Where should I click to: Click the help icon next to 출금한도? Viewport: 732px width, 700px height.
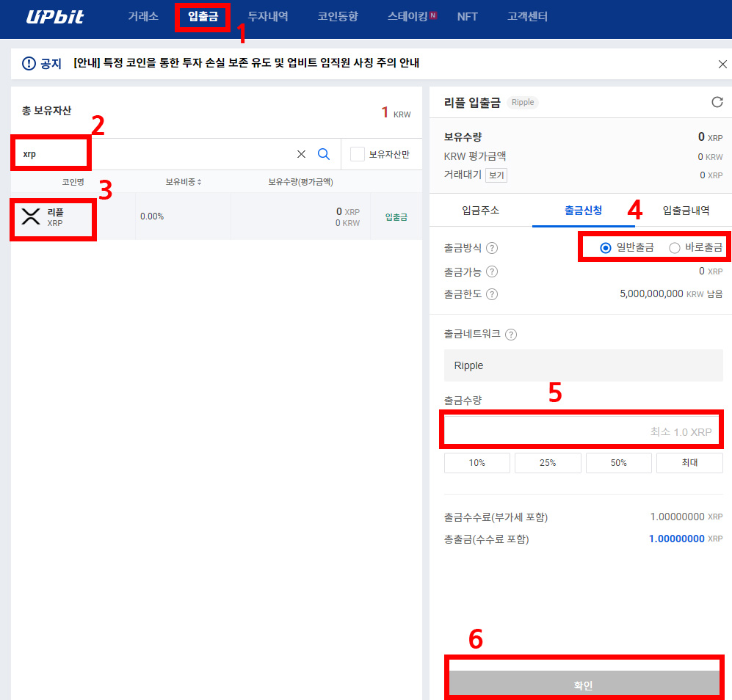click(x=492, y=294)
